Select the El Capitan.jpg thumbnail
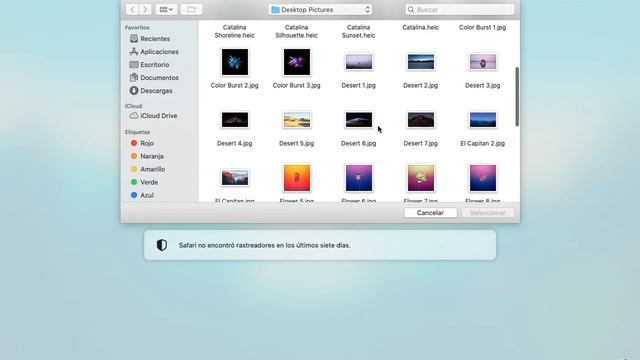Screen dimensions: 640x360 tap(235, 178)
